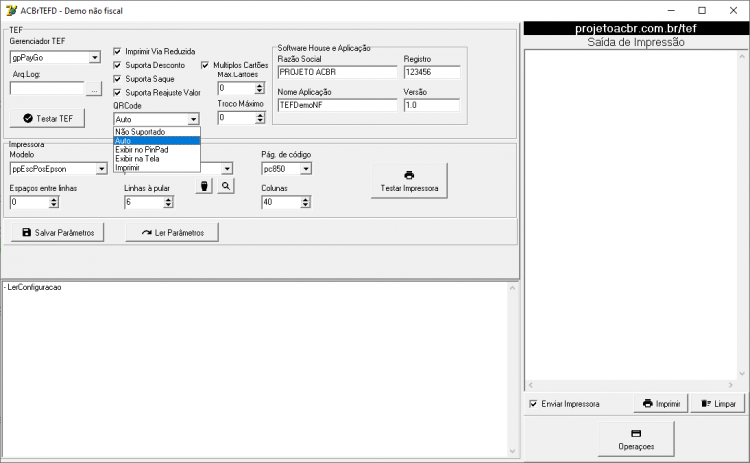Click the Arq.Log text field
The width and height of the screenshot is (750, 463).
[x=47, y=88]
